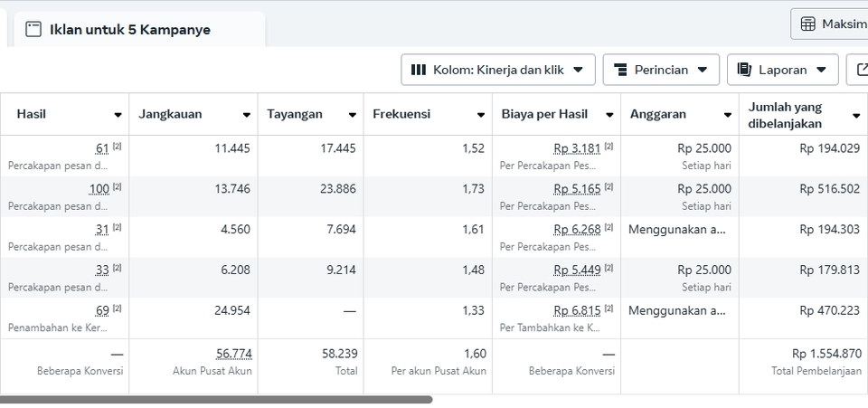Click the columns icon beside Kolom: Kinerja dan klik
868x408 pixels.
(419, 70)
